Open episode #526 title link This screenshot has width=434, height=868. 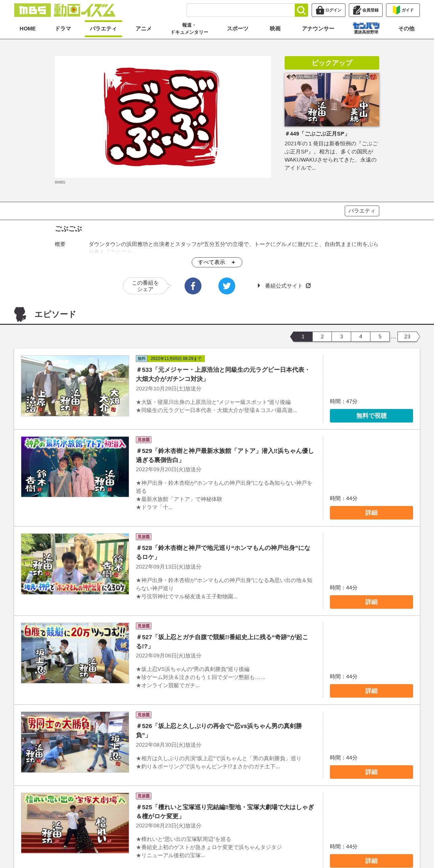tap(219, 730)
